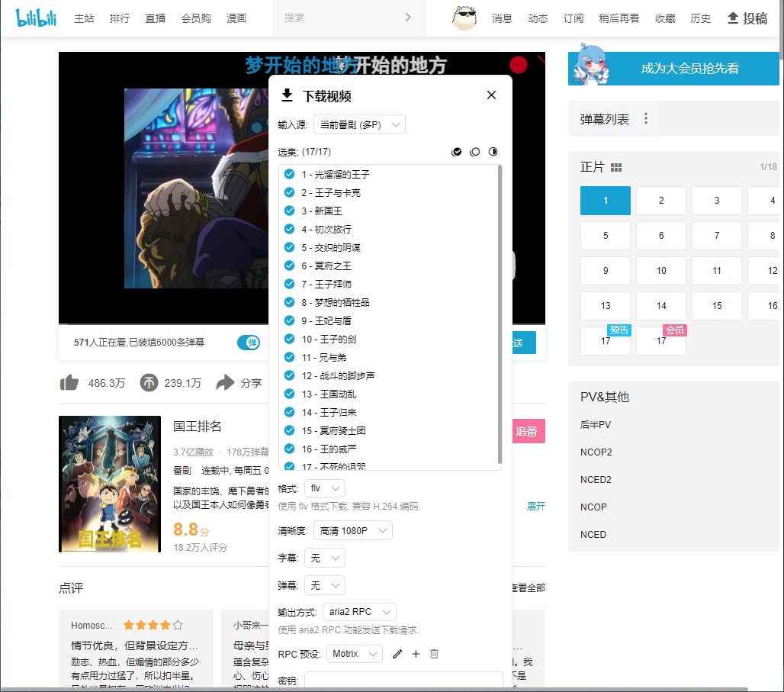
Task: Click 成为大会员抢先看 banner
Action: tap(673, 68)
